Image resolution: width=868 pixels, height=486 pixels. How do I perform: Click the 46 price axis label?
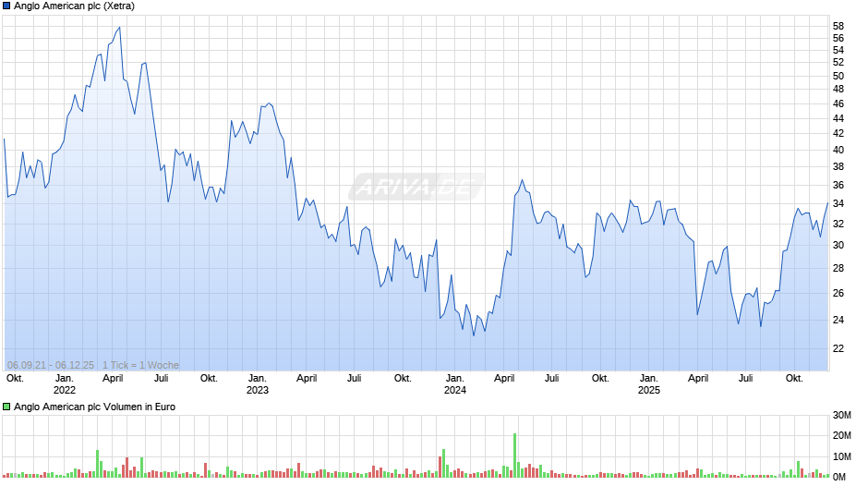(x=838, y=103)
